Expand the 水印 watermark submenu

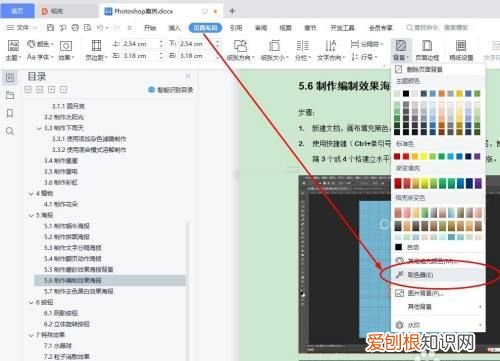(x=438, y=325)
